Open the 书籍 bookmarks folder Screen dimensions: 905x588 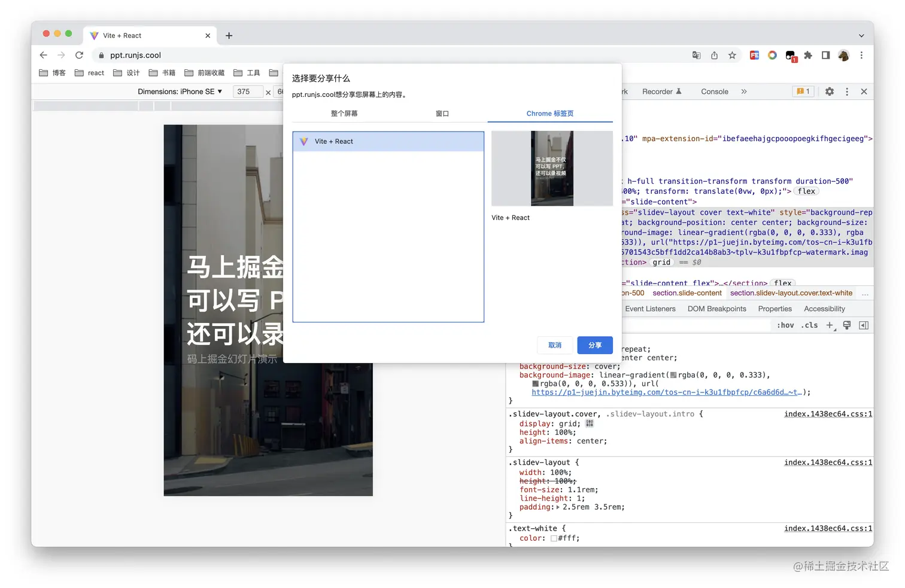162,73
